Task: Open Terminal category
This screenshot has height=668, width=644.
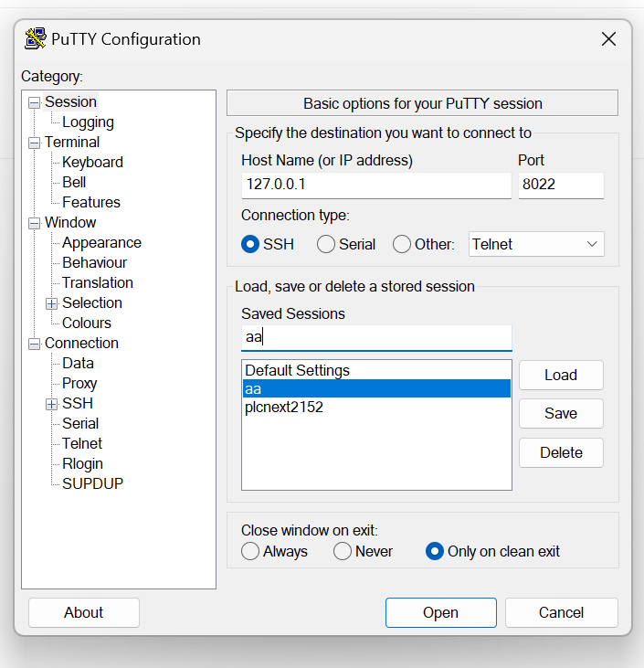Action: 72,142
